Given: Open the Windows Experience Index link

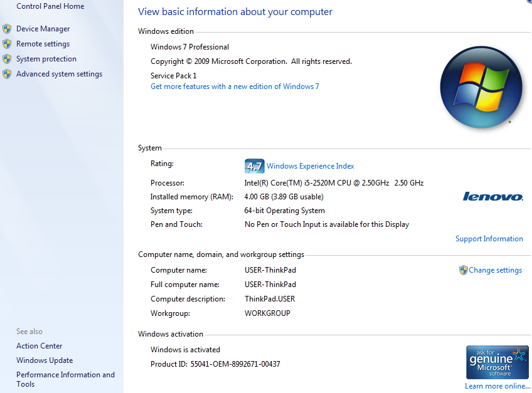Looking at the screenshot, I should tap(310, 166).
